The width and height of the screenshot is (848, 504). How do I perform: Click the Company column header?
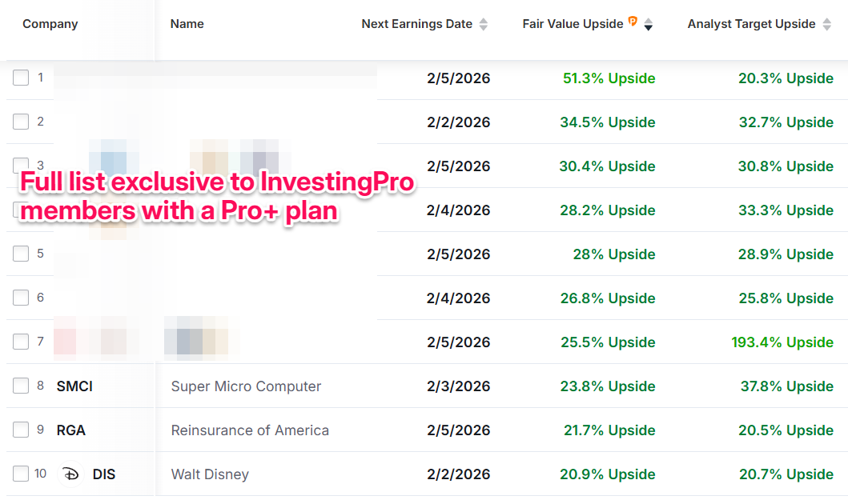[x=50, y=24]
